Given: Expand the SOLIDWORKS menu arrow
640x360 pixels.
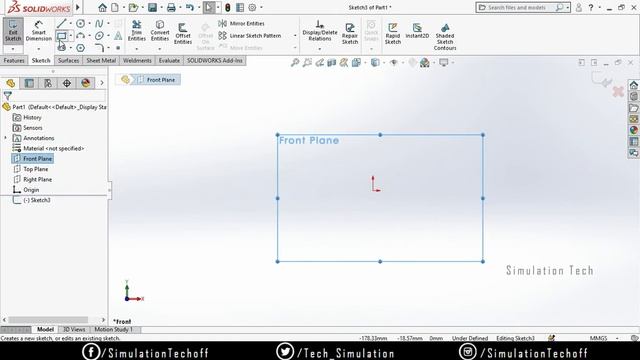Looking at the screenshot, I should tap(78, 7).
